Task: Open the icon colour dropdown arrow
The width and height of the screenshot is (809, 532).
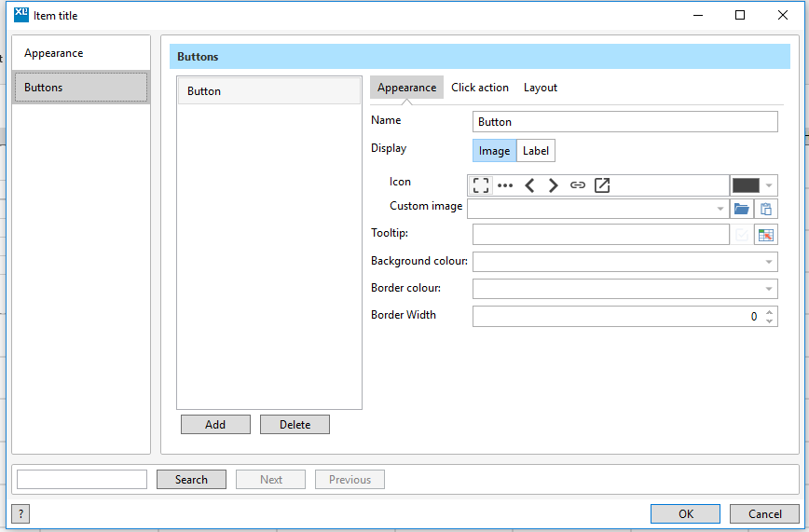Action: pyautogui.click(x=769, y=185)
